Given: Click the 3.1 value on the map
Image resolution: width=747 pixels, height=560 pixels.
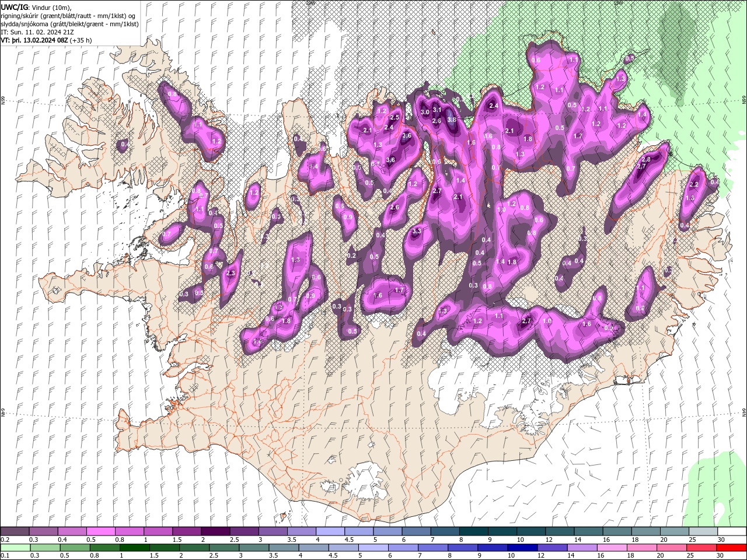Looking at the screenshot, I should (437, 110).
